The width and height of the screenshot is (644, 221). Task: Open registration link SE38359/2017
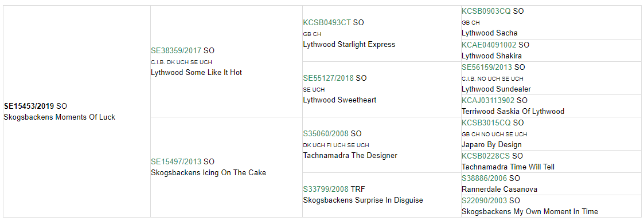176,51
